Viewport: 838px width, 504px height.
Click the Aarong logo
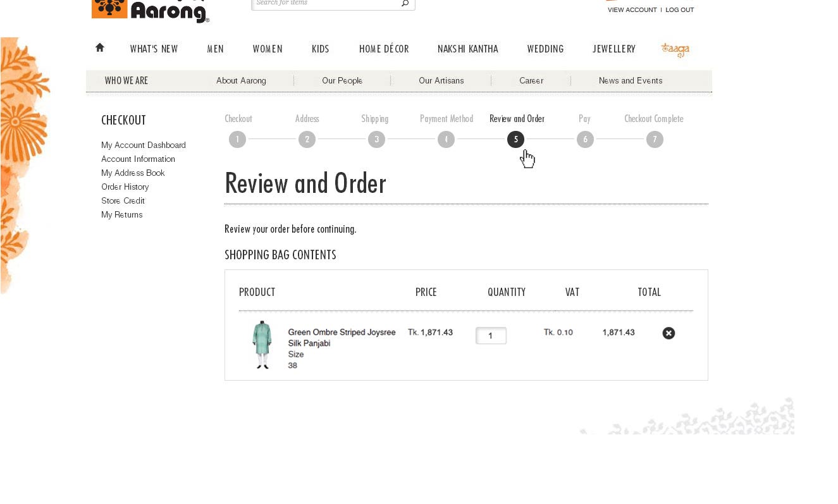point(151,11)
